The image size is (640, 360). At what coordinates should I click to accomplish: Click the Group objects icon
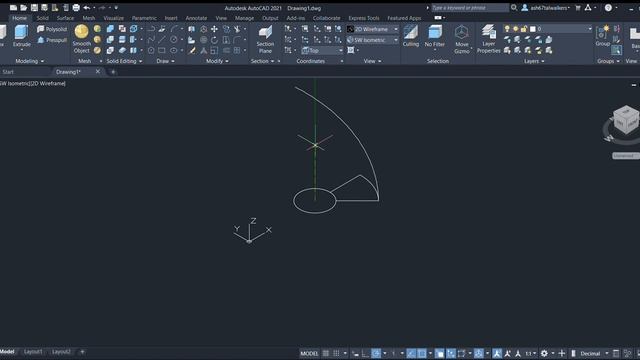click(602, 36)
